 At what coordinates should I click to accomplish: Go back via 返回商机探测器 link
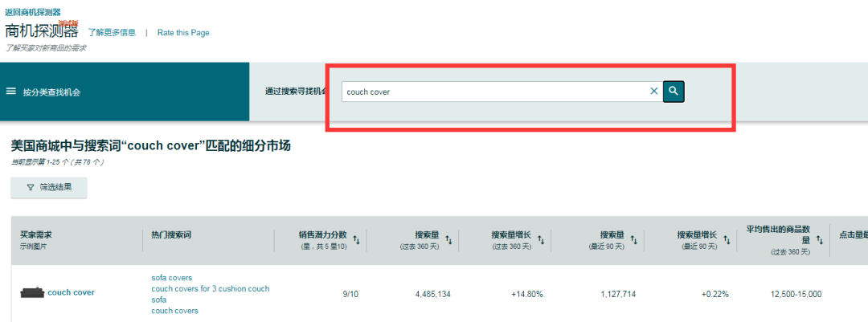pos(33,12)
